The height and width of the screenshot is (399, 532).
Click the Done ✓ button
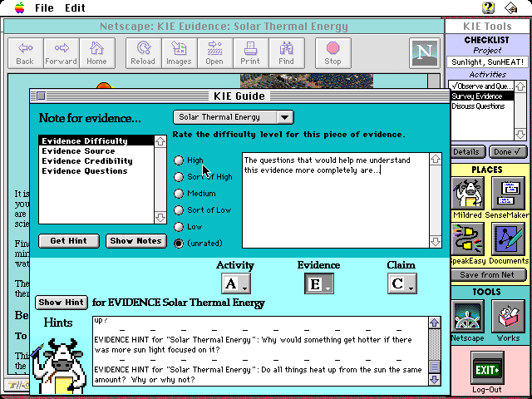tap(507, 152)
